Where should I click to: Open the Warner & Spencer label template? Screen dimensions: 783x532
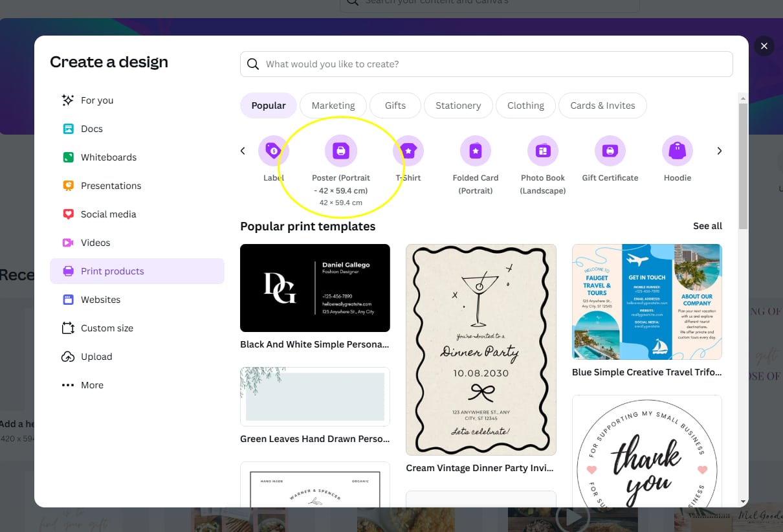point(315,484)
